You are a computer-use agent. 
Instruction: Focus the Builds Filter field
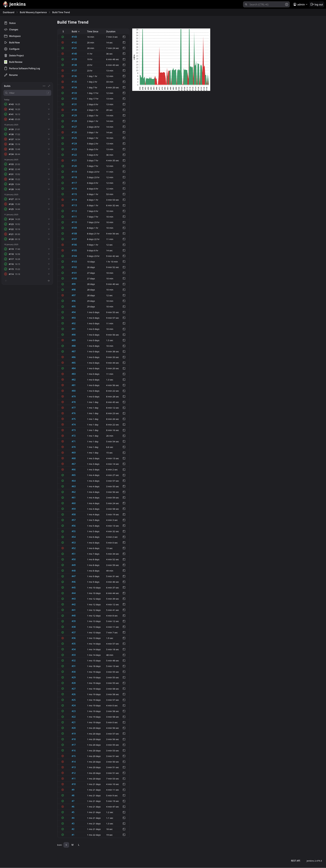coord(27,93)
